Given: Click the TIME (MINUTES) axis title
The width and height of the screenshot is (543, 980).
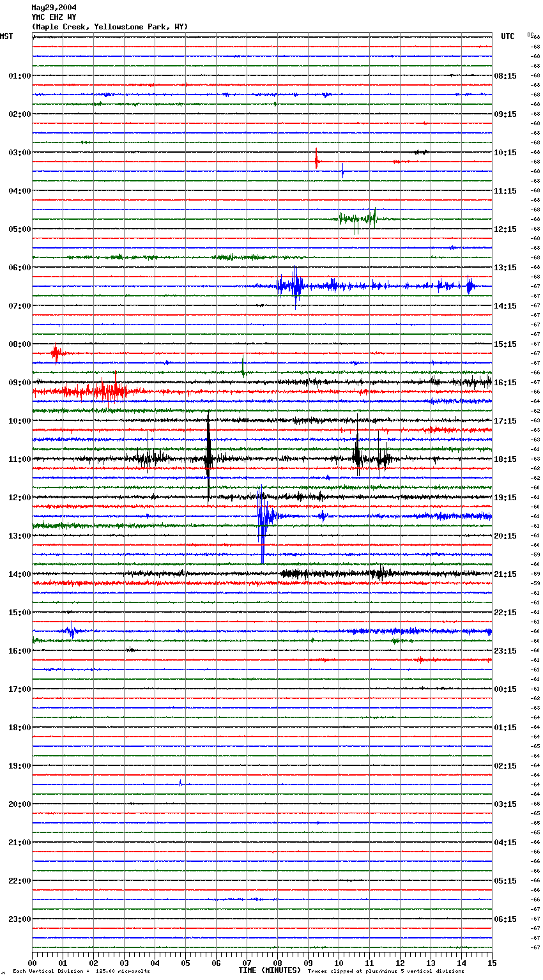Looking at the screenshot, I should pos(270,970).
